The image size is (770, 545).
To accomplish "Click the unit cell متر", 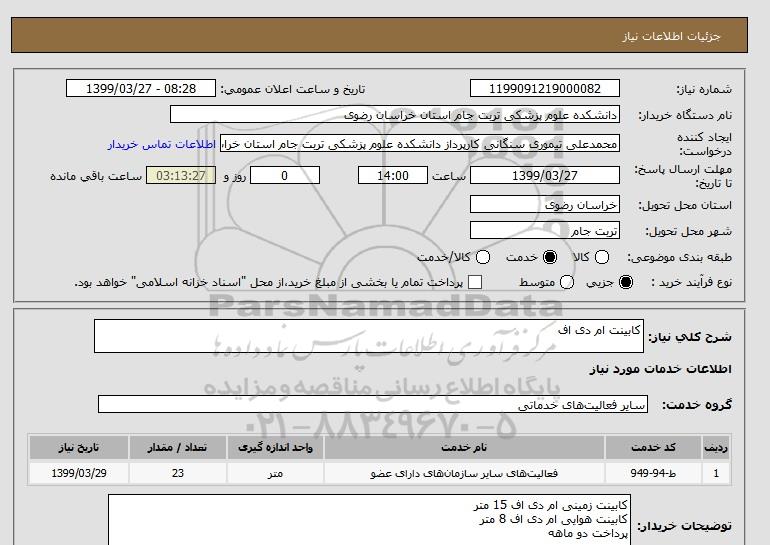I will click(x=275, y=473).
